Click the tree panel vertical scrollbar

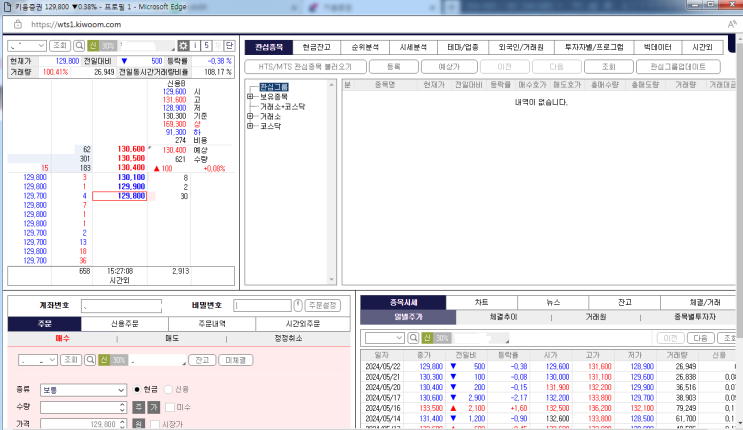332,182
